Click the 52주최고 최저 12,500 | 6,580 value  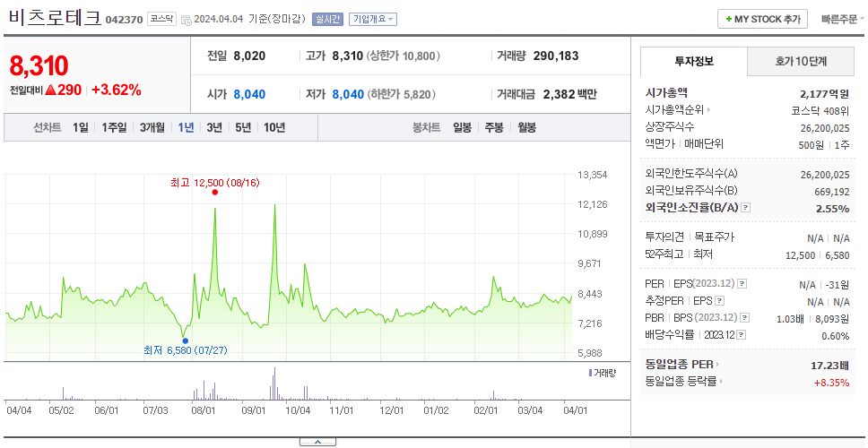click(x=817, y=255)
